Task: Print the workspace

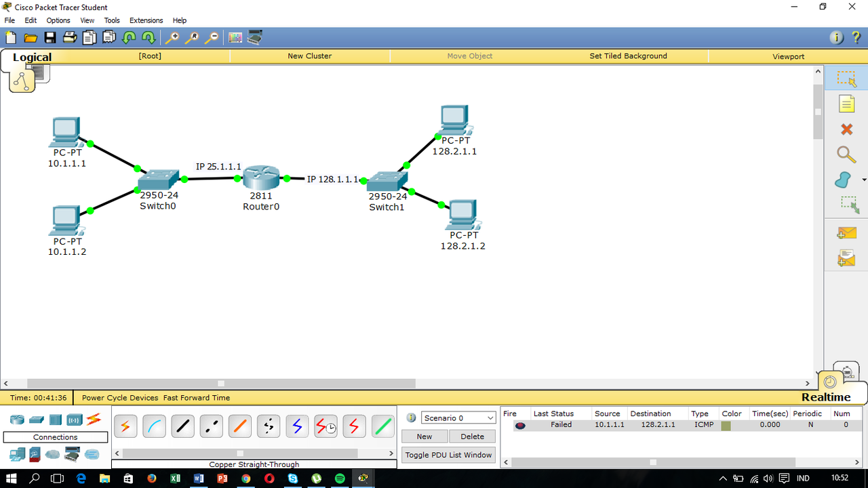Action: (70, 38)
